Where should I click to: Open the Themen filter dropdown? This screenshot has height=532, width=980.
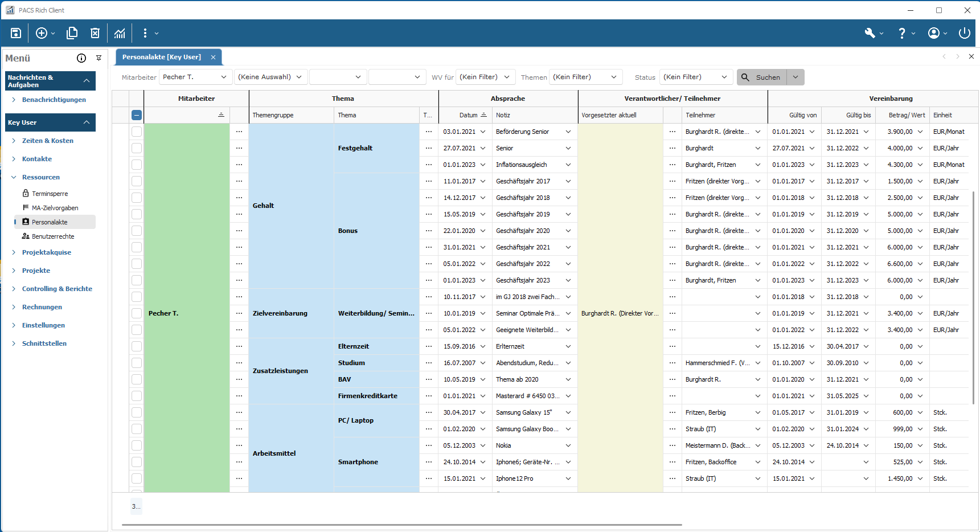click(x=585, y=77)
